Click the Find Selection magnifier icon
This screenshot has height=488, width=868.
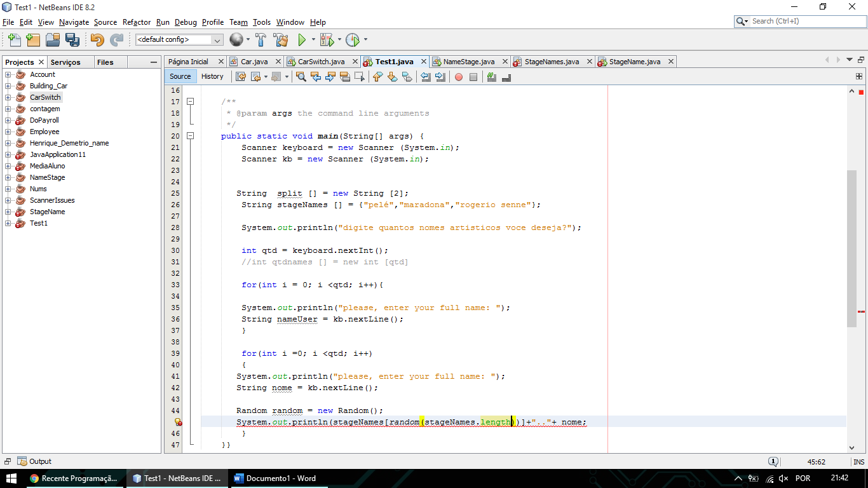coord(301,77)
